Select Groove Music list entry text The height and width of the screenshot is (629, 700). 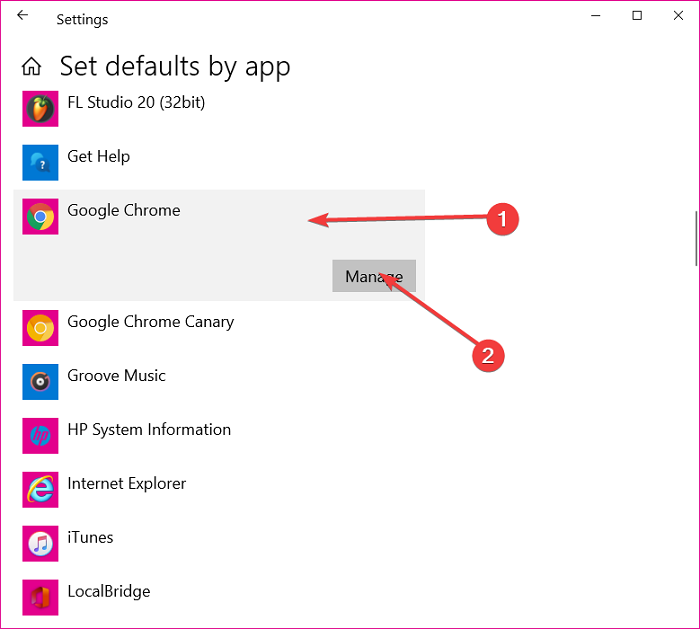click(x=116, y=376)
